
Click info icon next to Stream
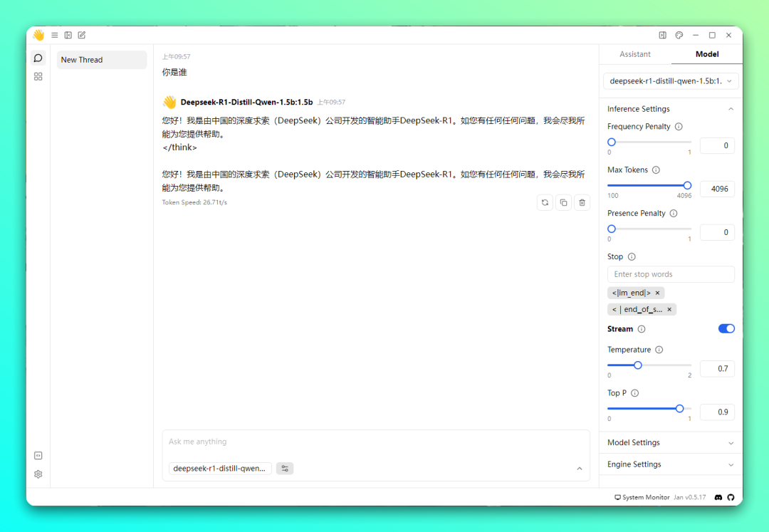tap(642, 329)
